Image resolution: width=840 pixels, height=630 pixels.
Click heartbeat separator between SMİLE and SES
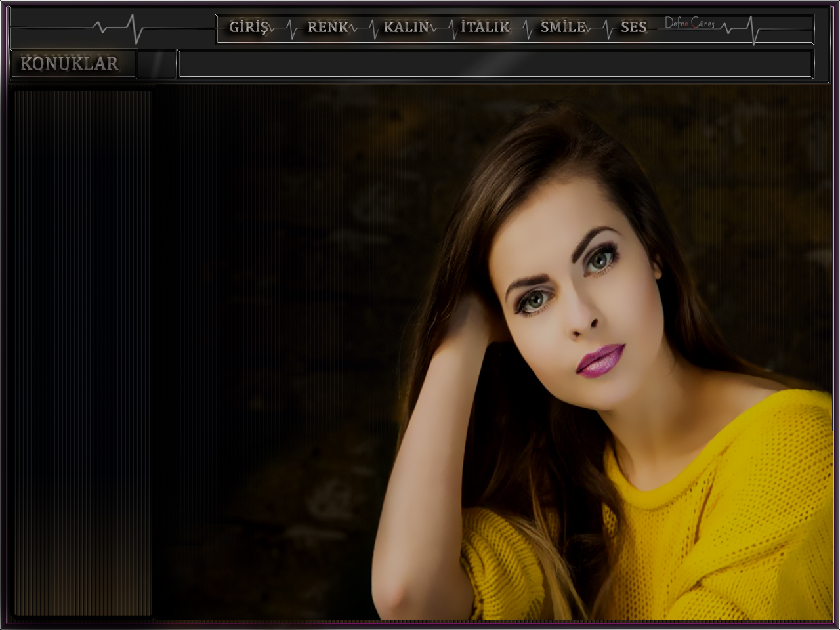click(604, 30)
